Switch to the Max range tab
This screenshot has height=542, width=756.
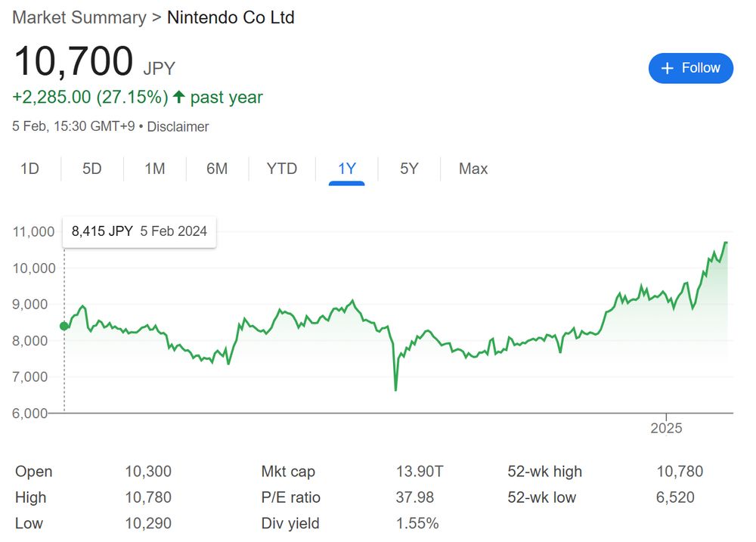tap(473, 169)
